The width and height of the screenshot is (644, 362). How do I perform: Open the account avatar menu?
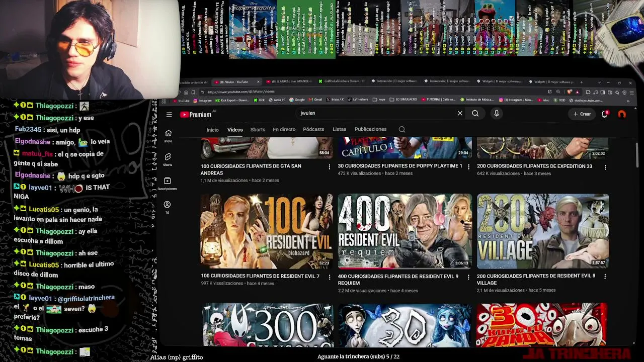[622, 114]
